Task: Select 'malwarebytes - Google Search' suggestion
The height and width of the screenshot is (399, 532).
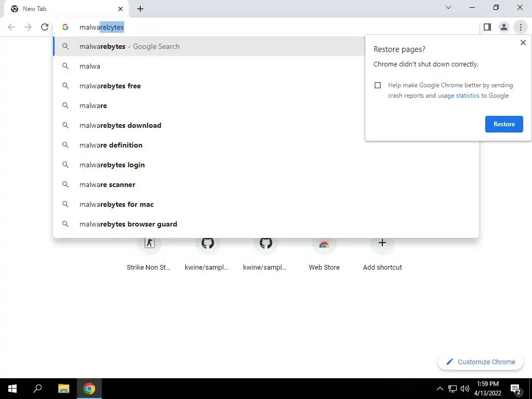Action: (209, 46)
